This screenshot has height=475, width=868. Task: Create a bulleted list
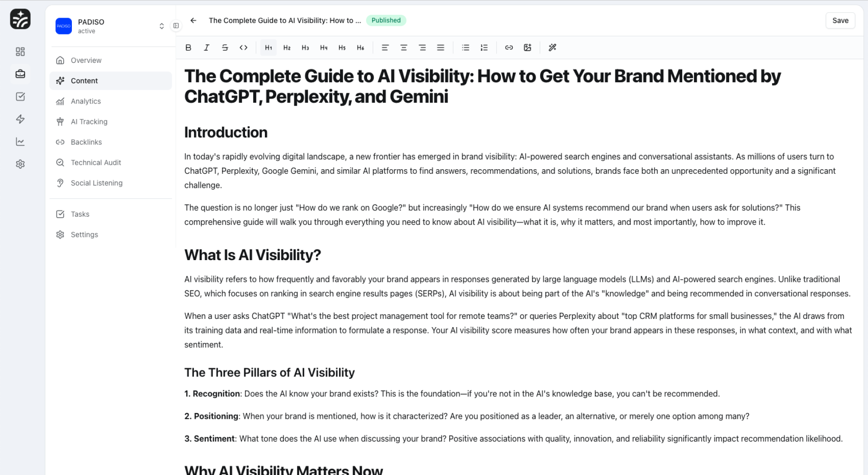[465, 47]
